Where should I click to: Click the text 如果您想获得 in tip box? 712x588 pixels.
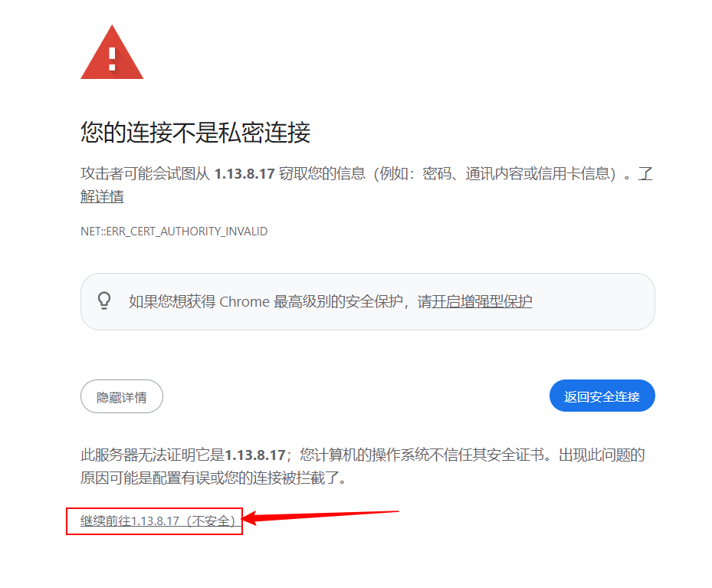(172, 301)
